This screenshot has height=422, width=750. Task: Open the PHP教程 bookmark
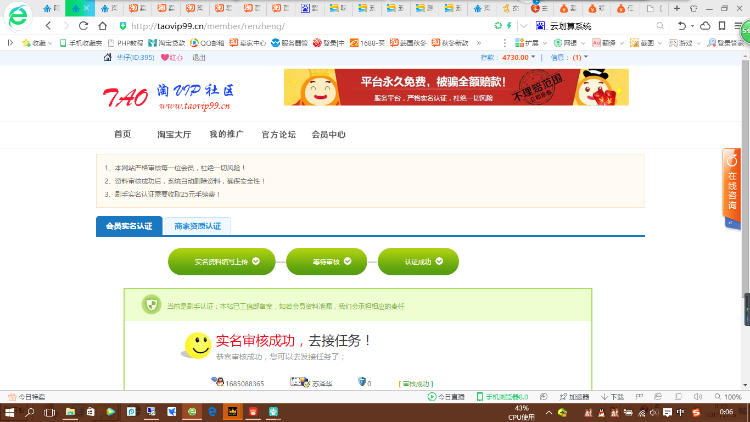125,43
